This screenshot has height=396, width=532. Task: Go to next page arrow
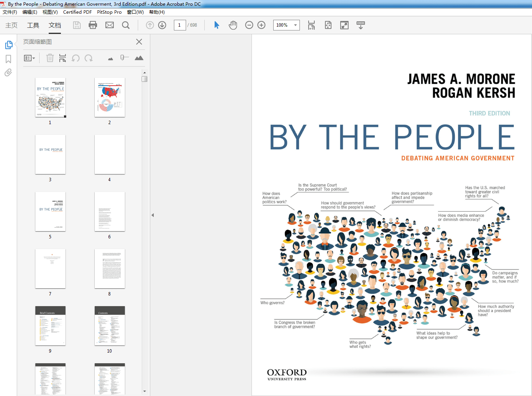(x=162, y=25)
